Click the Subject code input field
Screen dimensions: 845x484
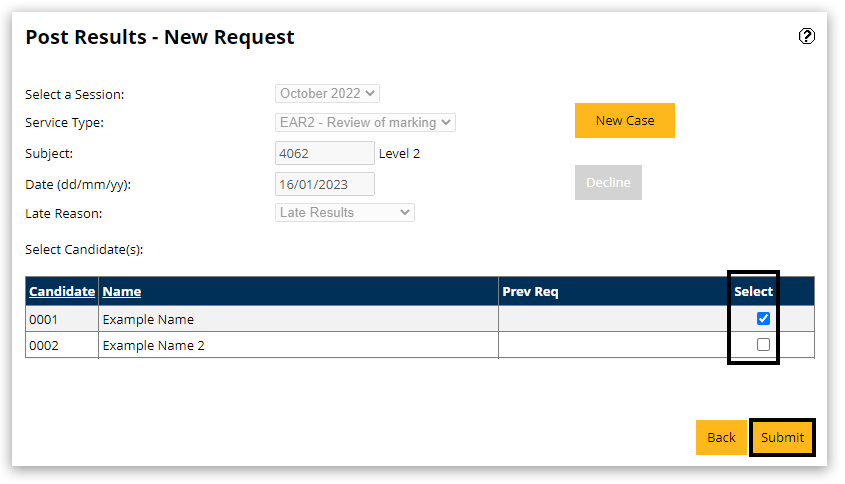324,153
